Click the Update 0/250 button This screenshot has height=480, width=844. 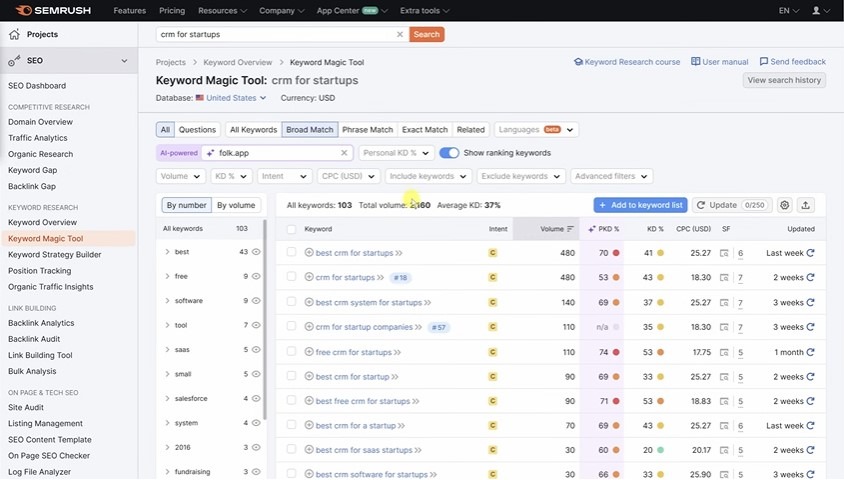(732, 205)
